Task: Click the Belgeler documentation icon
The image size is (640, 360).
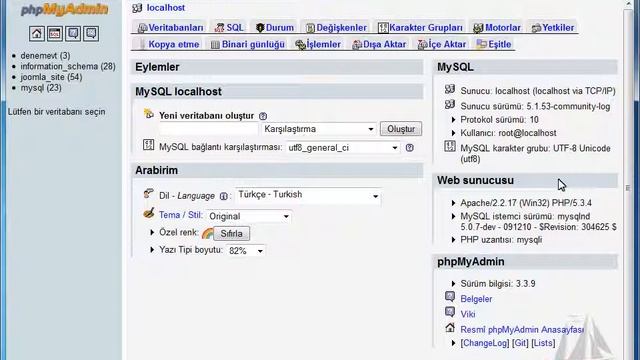Action: tap(450, 297)
